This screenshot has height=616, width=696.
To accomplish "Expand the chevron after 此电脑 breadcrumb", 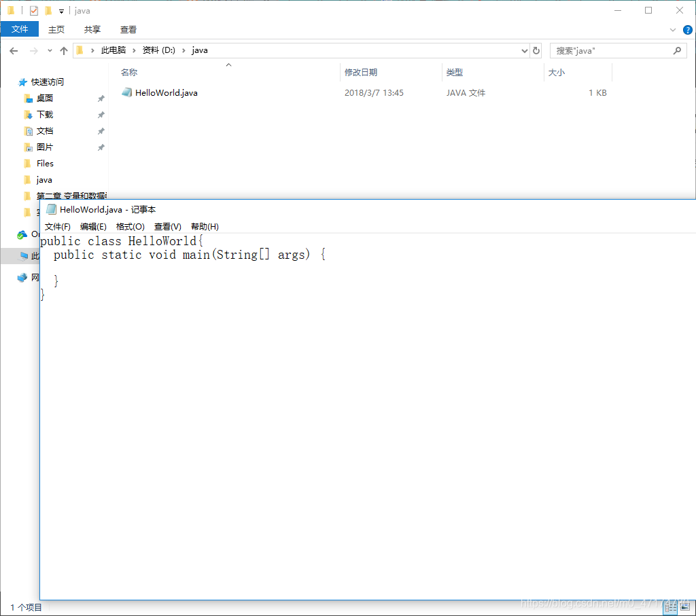I will pos(134,50).
